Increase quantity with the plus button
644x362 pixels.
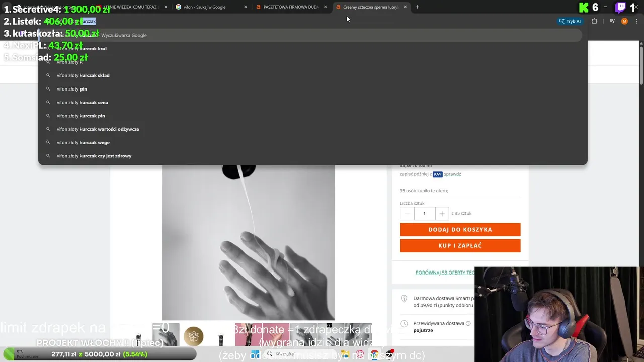(x=442, y=214)
